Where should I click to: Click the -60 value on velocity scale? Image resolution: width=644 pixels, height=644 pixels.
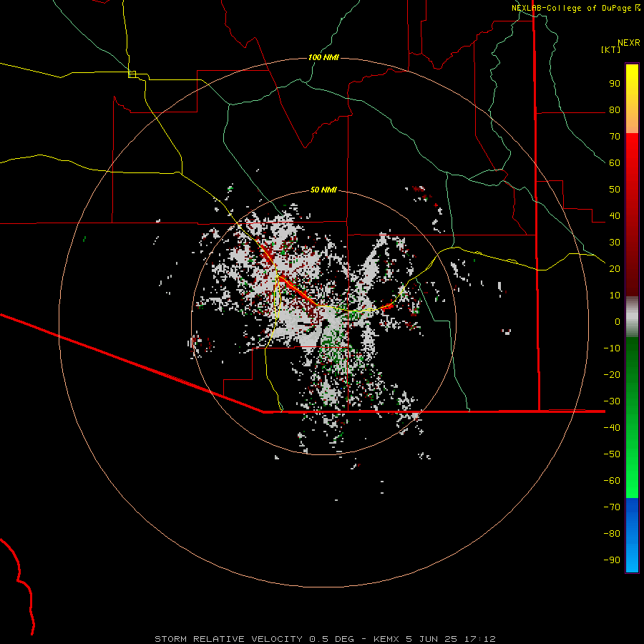(612, 481)
